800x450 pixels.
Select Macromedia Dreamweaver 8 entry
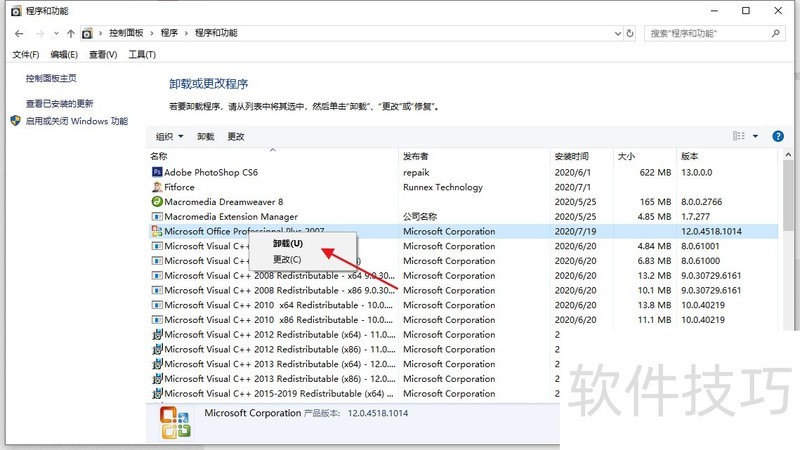[x=223, y=202]
